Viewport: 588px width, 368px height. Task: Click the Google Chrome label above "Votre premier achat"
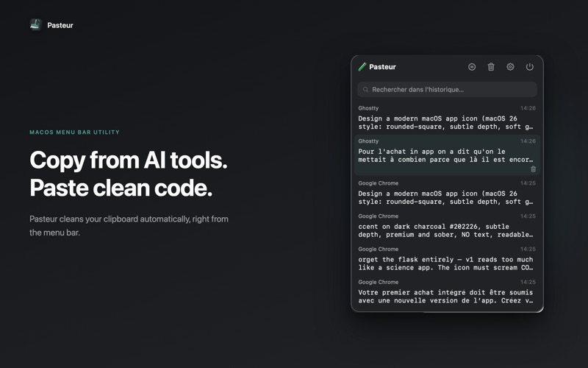tap(379, 282)
